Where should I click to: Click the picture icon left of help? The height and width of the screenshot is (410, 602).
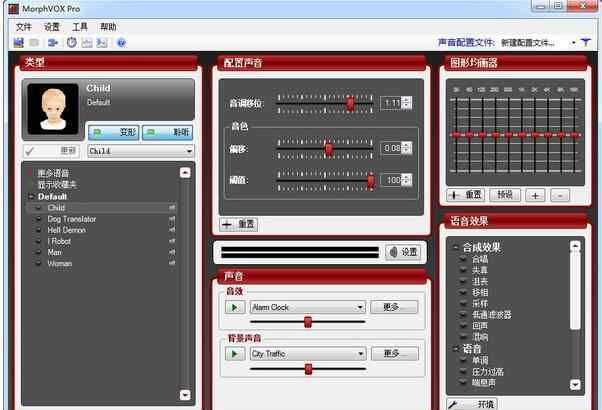[x=102, y=43]
